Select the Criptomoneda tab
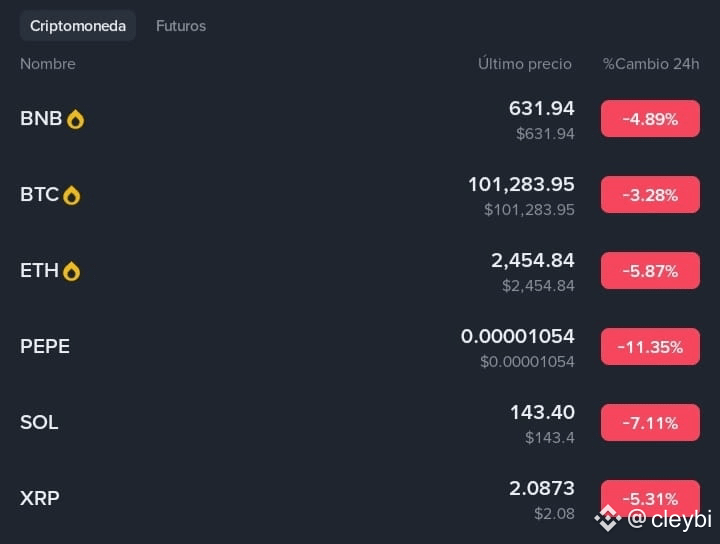 (x=78, y=26)
